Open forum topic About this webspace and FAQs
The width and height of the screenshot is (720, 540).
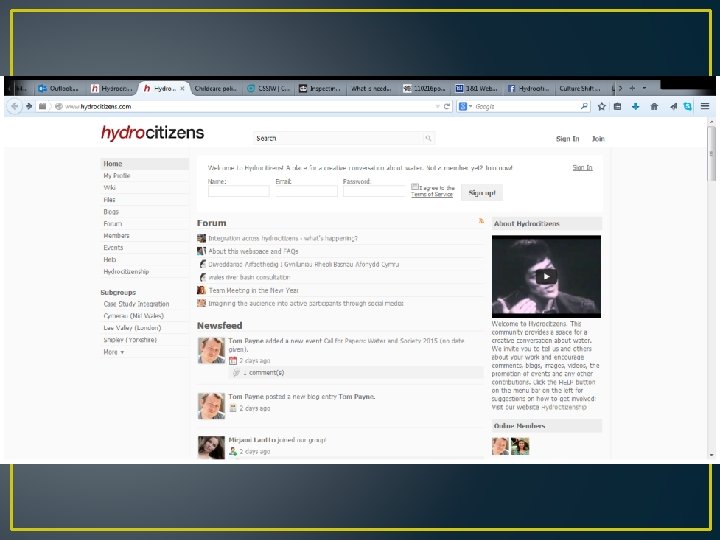[253, 251]
